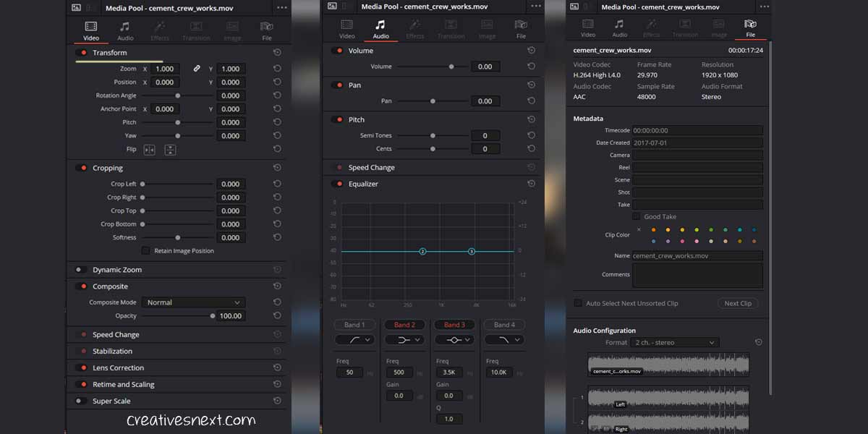Image resolution: width=868 pixels, height=434 pixels.
Task: Toggle the Cropping section switch
Action: (x=81, y=168)
